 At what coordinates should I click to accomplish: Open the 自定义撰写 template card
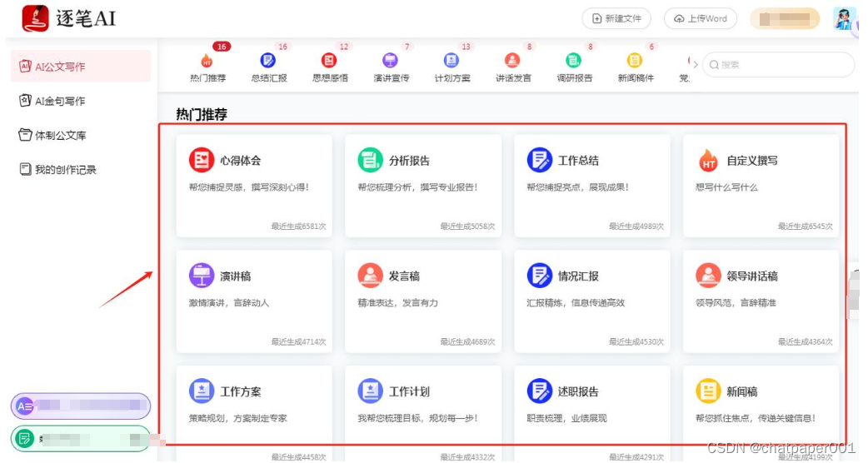click(x=761, y=186)
